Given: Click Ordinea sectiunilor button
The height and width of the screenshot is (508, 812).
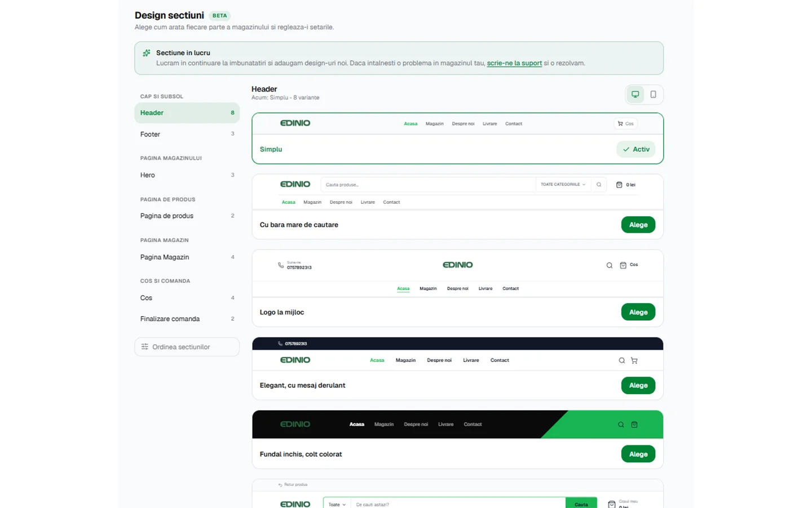Looking at the screenshot, I should pyautogui.click(x=187, y=347).
